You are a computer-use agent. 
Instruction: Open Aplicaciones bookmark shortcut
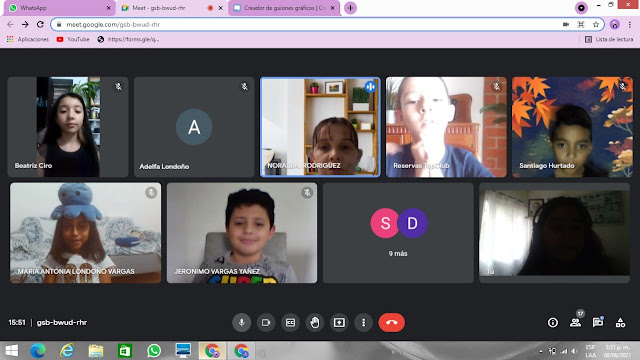pyautogui.click(x=28, y=39)
